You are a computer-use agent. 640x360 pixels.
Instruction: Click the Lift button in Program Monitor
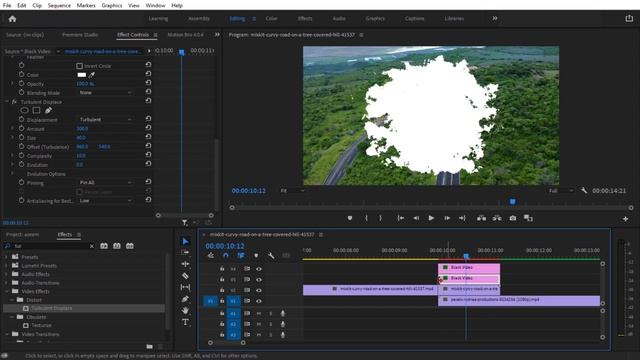[x=482, y=218]
